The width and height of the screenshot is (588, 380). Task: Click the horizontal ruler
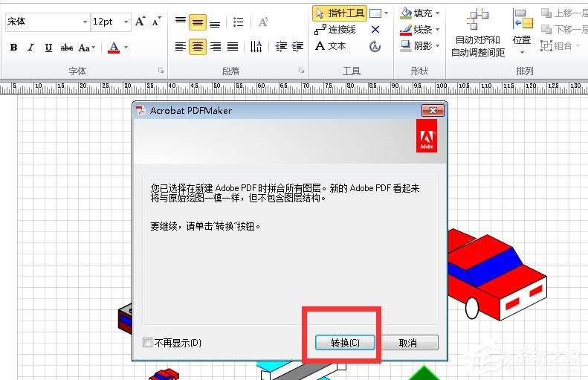[294, 88]
